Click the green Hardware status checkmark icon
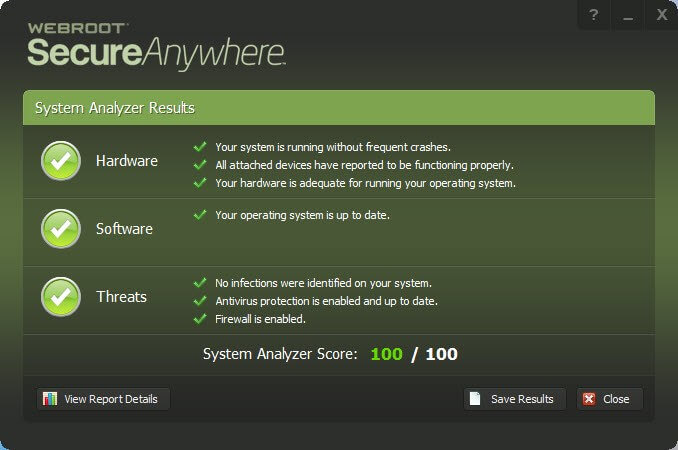 (x=61, y=161)
